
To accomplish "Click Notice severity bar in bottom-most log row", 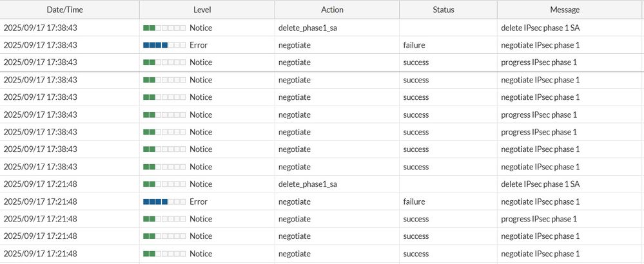I will (x=164, y=254).
